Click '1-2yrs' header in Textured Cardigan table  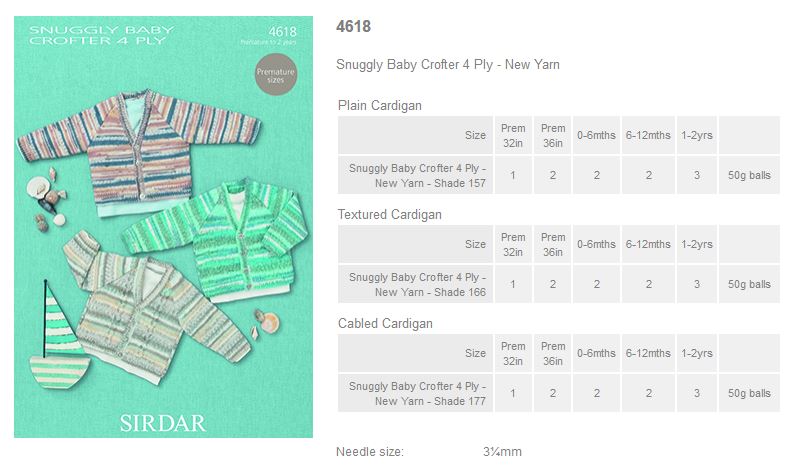point(697,244)
